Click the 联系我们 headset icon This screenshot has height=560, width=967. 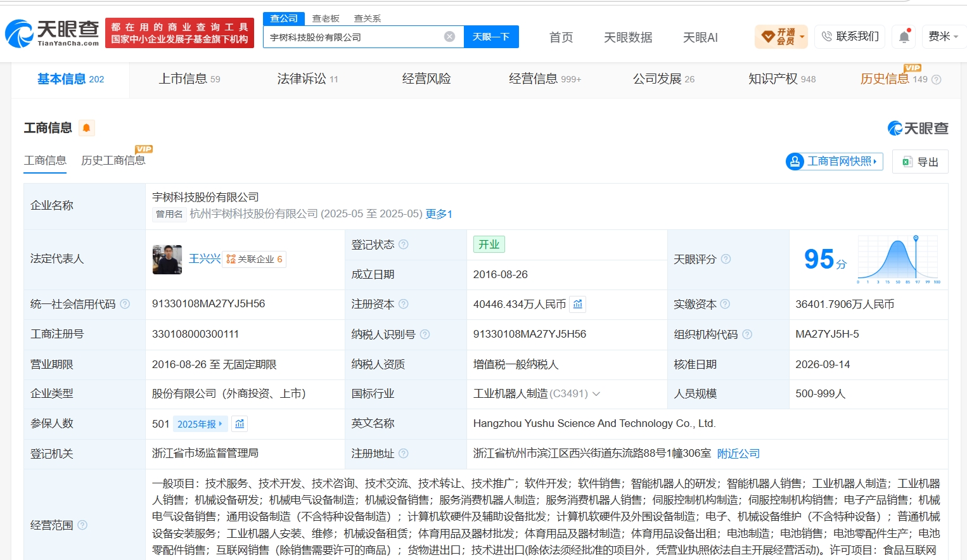826,37
